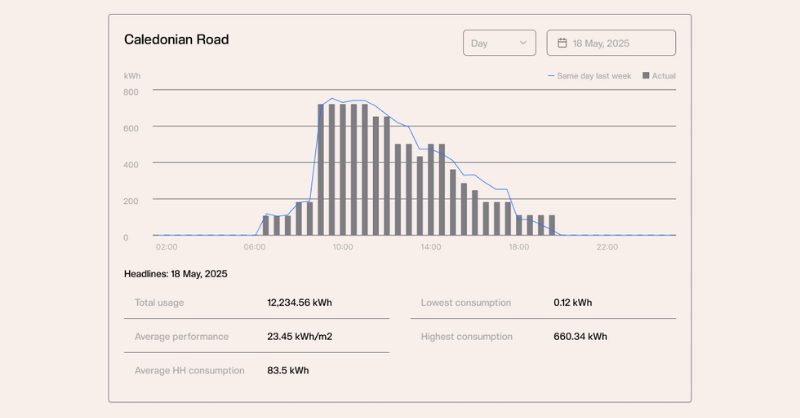Screen dimensions: 800x418
Task: Click the Average performance value 23.45 kWh/m2
Action: coord(299,336)
